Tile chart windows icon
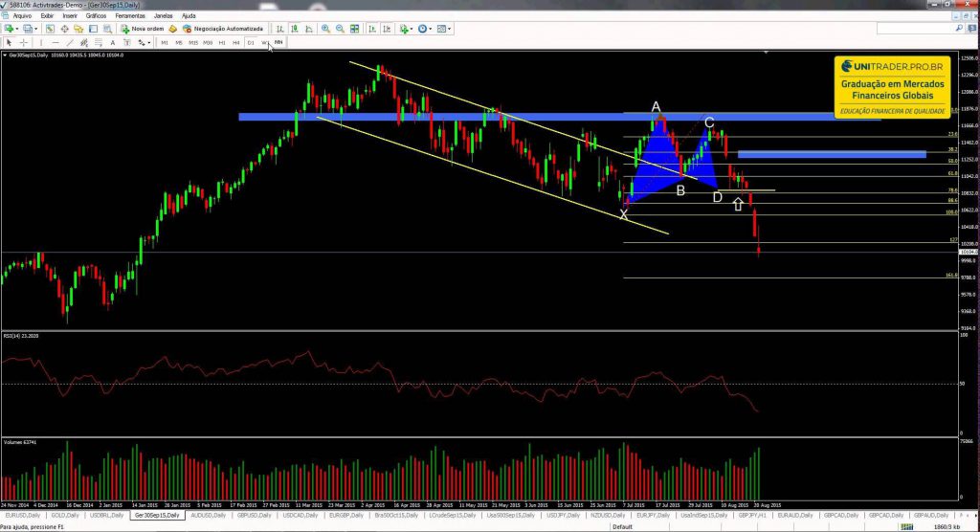Screen dimensions: 980x532 354,29
